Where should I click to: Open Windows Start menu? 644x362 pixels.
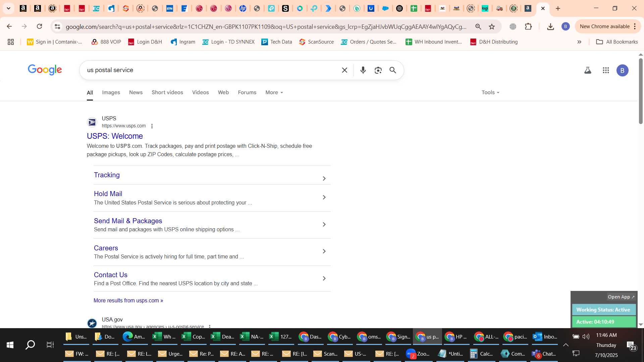(10, 345)
